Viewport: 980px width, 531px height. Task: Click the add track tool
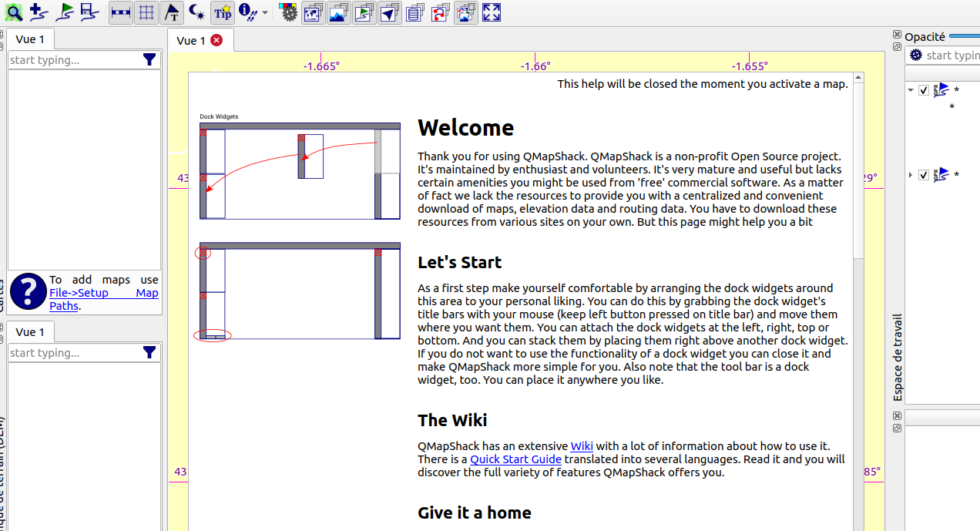coord(38,12)
